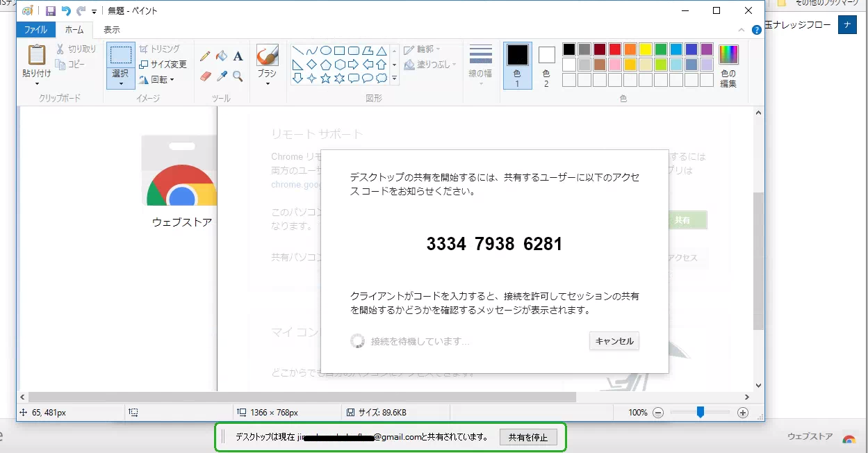This screenshot has width=868, height=453.
Task: Open the Line width (線の幅) dropdown
Action: (x=481, y=65)
